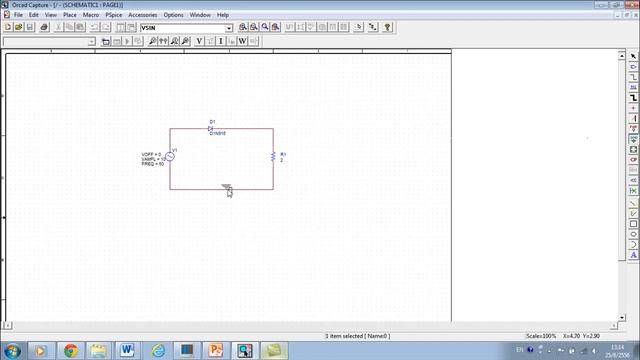
Task: Select the D1 diode on the schematic
Action: [x=211, y=129]
